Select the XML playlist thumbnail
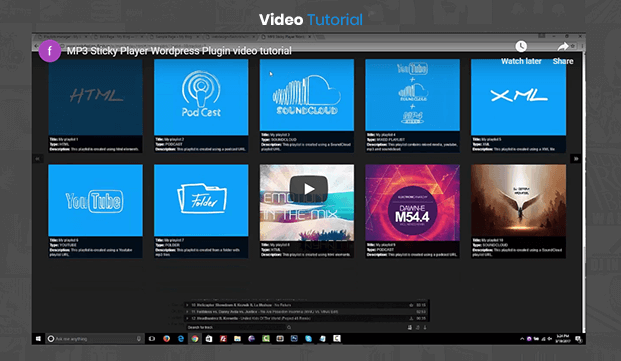The image size is (621, 361). tap(518, 97)
